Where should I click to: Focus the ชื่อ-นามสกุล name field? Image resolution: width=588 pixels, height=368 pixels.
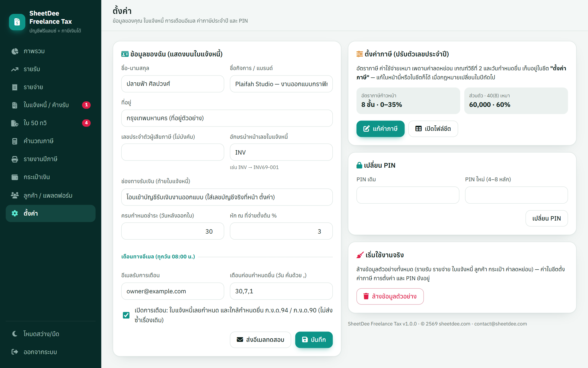point(173,84)
